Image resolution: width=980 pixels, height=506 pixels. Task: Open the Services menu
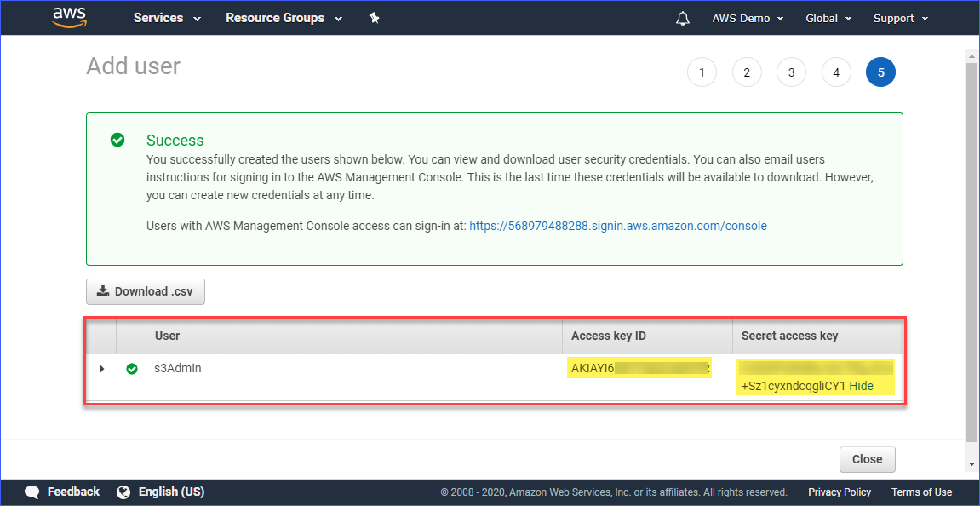pyautogui.click(x=160, y=17)
